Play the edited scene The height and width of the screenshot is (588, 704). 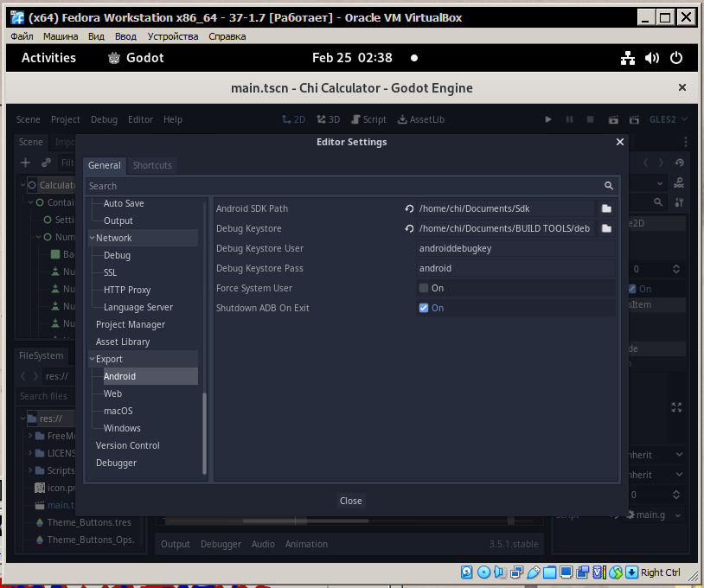[613, 119]
